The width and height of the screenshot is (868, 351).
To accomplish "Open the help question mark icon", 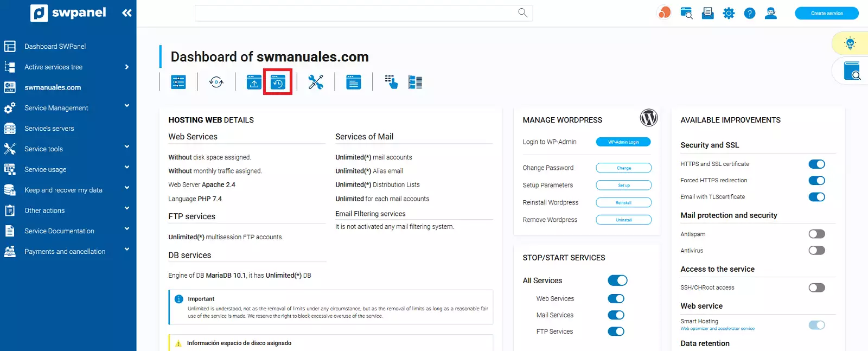I will pyautogui.click(x=749, y=14).
